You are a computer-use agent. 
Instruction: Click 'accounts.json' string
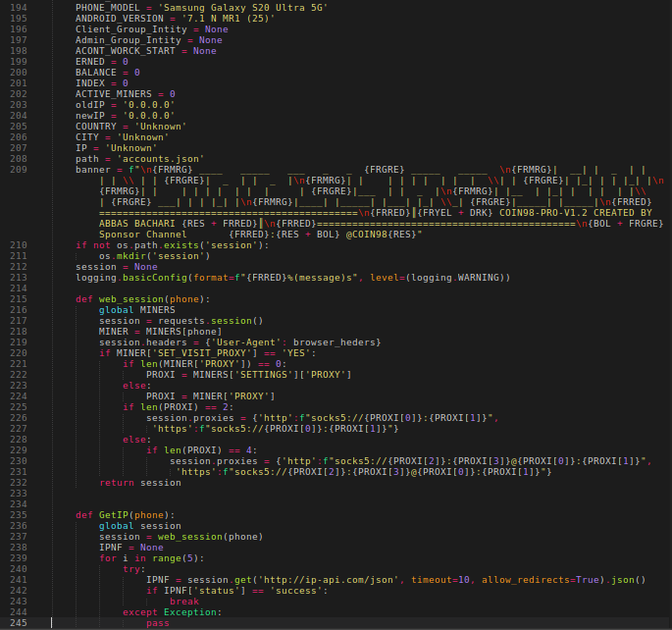(x=160, y=159)
